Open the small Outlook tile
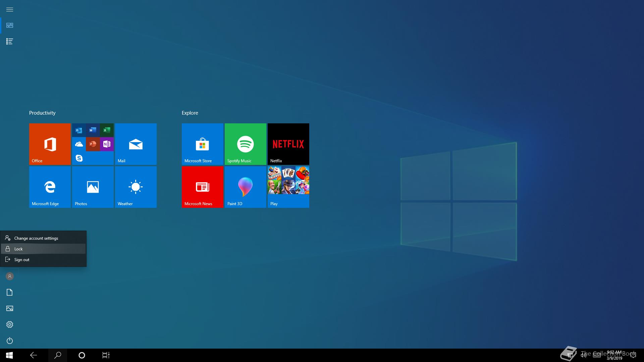 [79, 130]
